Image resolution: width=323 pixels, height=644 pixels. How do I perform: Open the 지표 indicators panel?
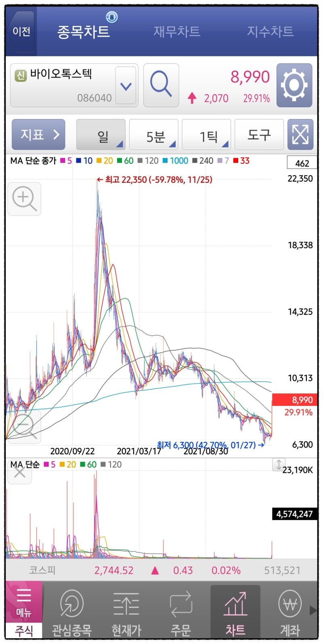[38, 135]
